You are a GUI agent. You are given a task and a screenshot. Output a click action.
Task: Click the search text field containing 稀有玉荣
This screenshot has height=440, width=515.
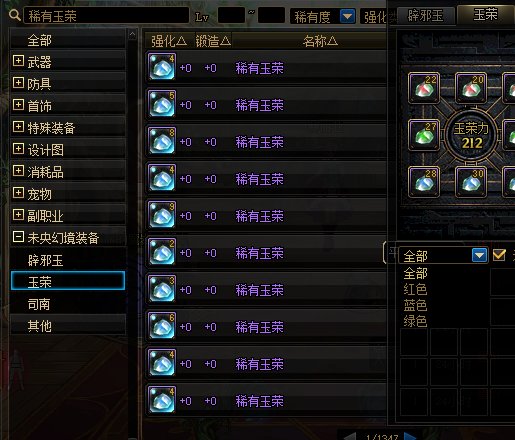coord(106,16)
